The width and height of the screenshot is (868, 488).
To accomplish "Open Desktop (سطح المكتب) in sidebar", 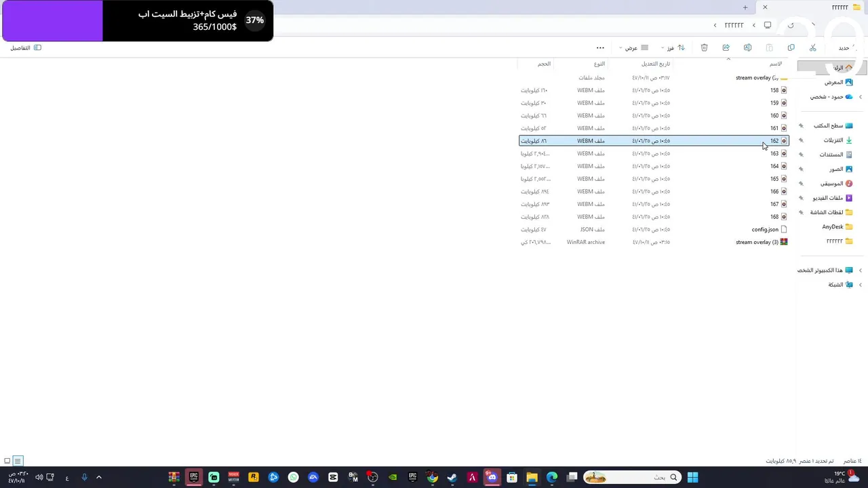I will tap(833, 125).
